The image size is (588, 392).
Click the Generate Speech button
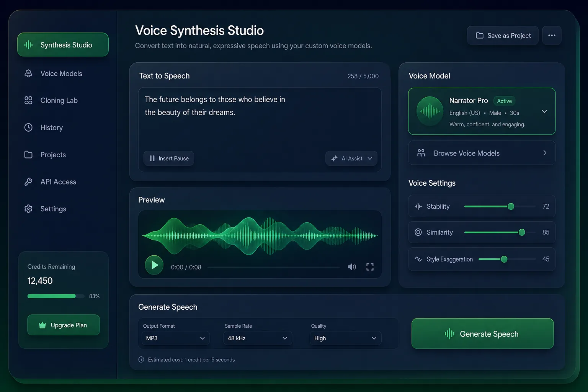[482, 333]
